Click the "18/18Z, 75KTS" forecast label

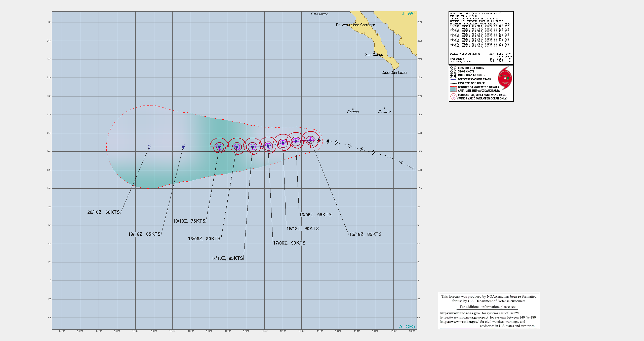point(189,221)
